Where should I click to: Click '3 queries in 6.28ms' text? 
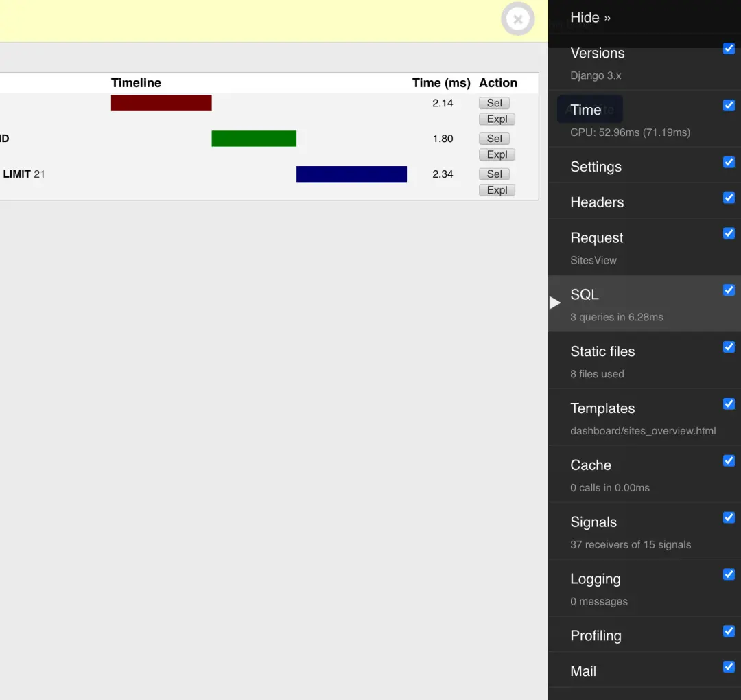(616, 317)
